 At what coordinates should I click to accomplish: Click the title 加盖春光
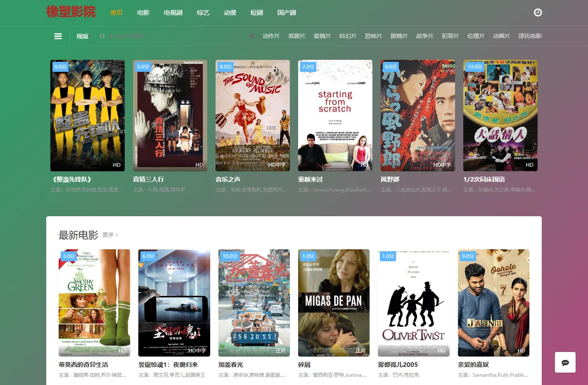tap(231, 365)
